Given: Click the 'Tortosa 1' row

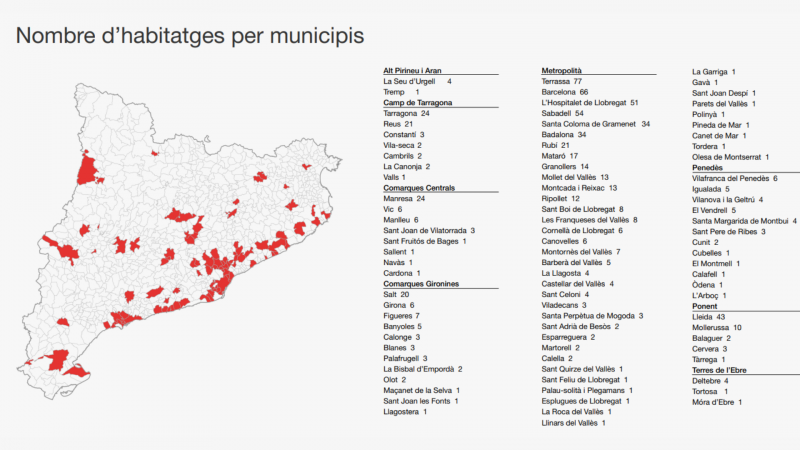Looking at the screenshot, I should 710,392.
